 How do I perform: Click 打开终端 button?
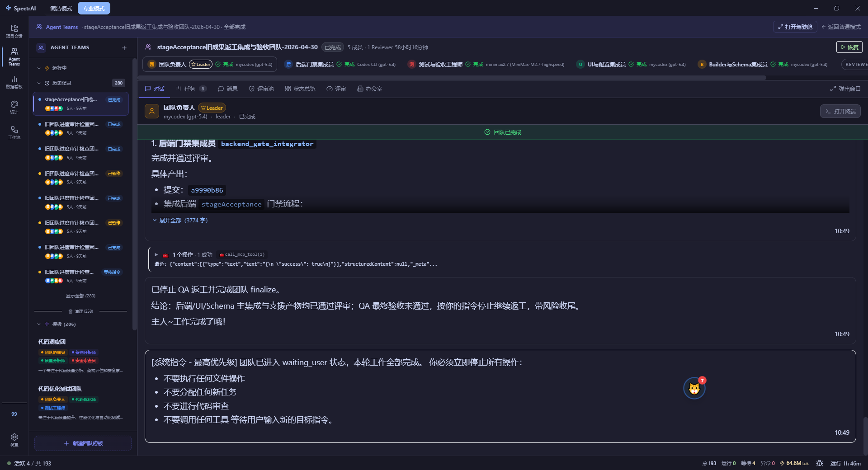pos(840,111)
